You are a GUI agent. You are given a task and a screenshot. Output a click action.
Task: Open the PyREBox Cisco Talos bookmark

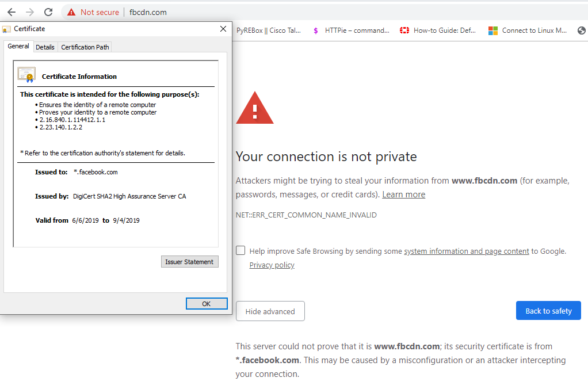click(x=269, y=30)
